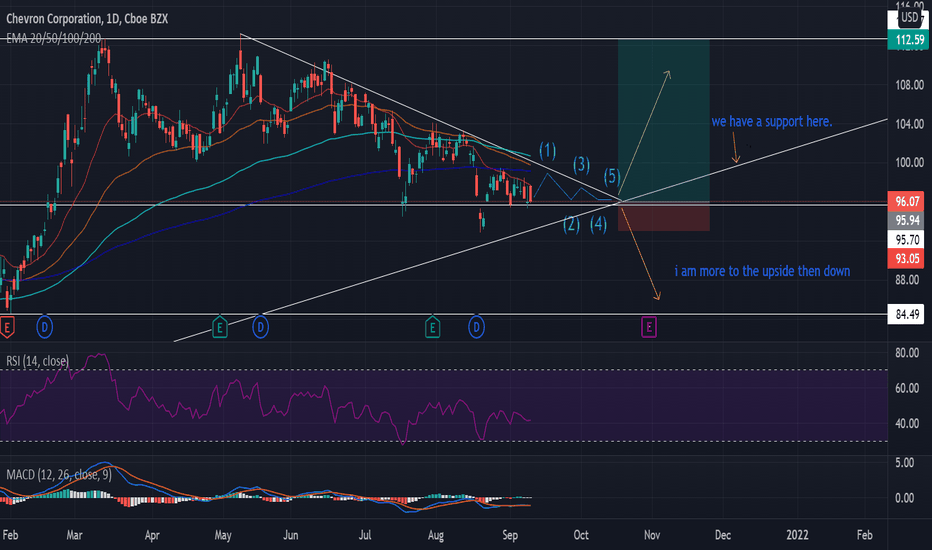Click the D dividend marker beside the red E

(45, 327)
